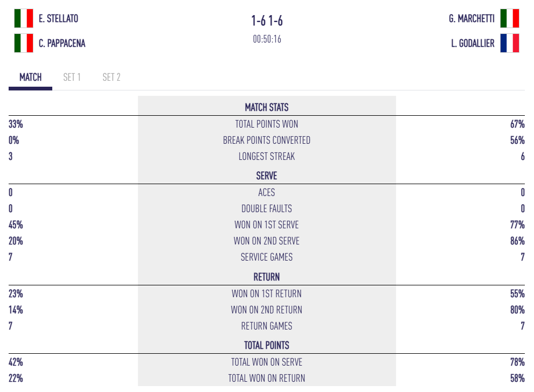Click the match duration 00:50:16
Screen dimensions: 534x392
(267, 39)
